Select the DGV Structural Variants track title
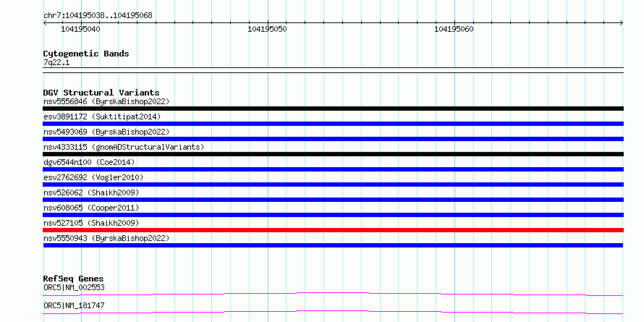This screenshot has width=644, height=322. tap(101, 93)
